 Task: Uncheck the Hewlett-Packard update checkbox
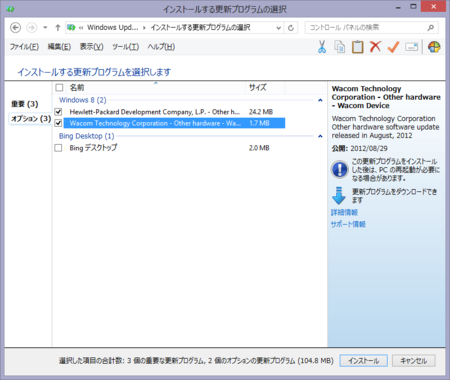coord(58,112)
